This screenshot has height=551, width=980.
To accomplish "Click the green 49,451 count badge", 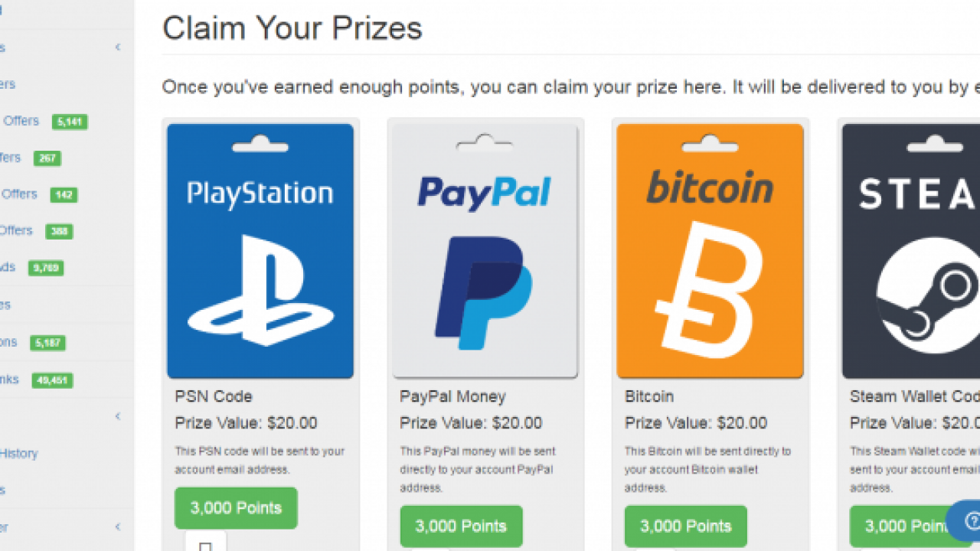I will (52, 380).
